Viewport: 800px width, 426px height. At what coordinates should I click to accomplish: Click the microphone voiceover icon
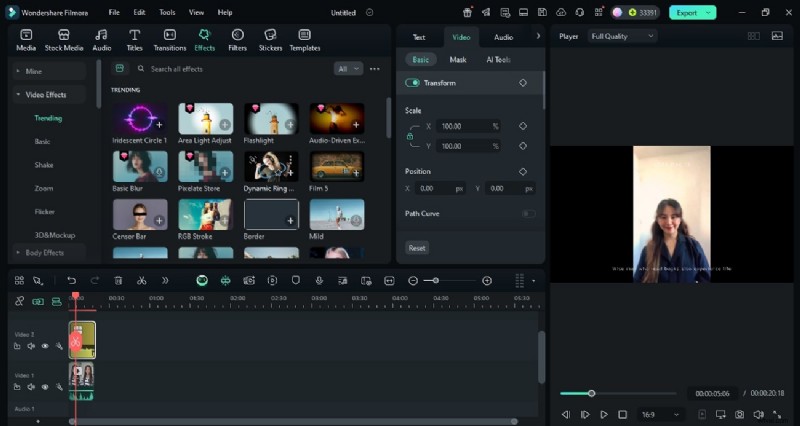tap(319, 281)
